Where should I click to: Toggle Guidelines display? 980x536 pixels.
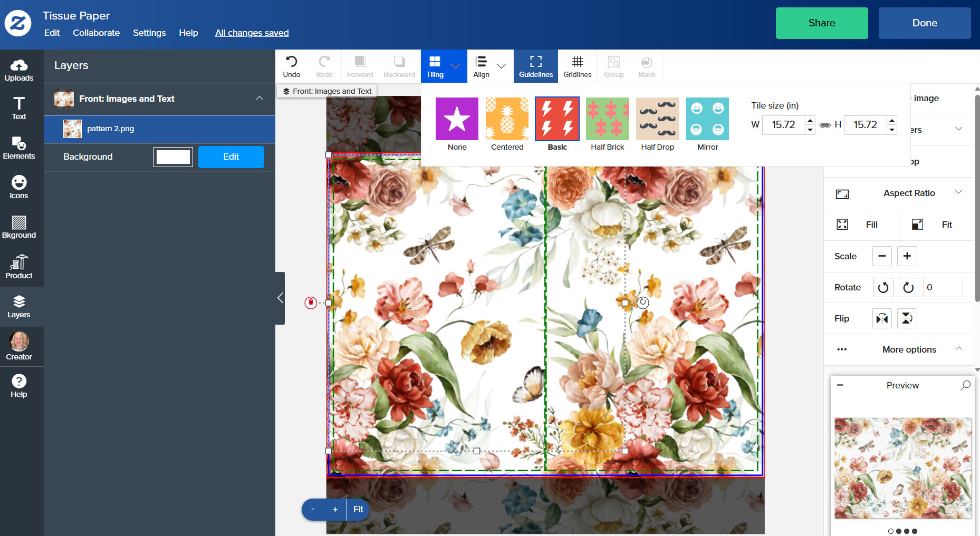536,66
